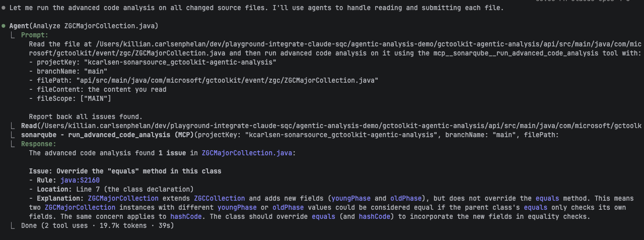Click the branch marker beside Response

coord(13,144)
